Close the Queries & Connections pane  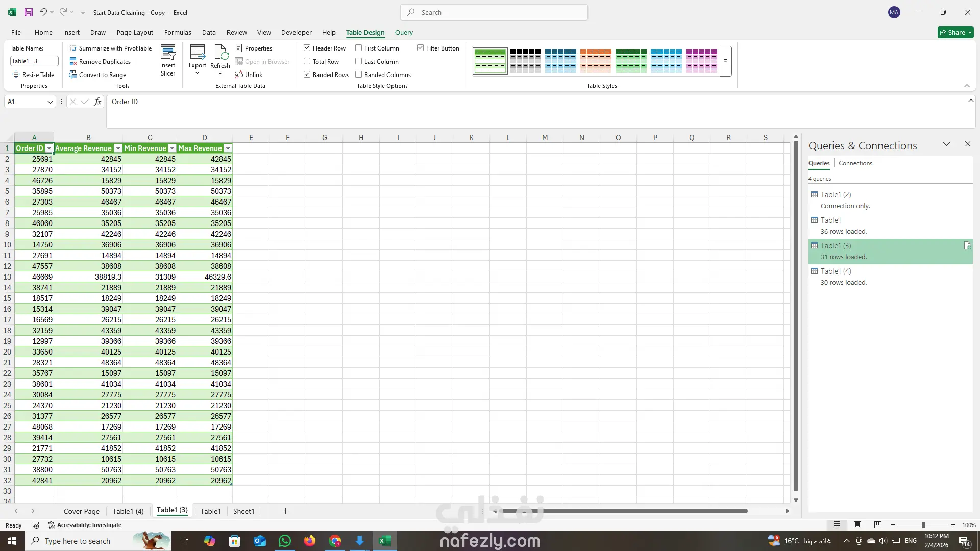click(968, 144)
